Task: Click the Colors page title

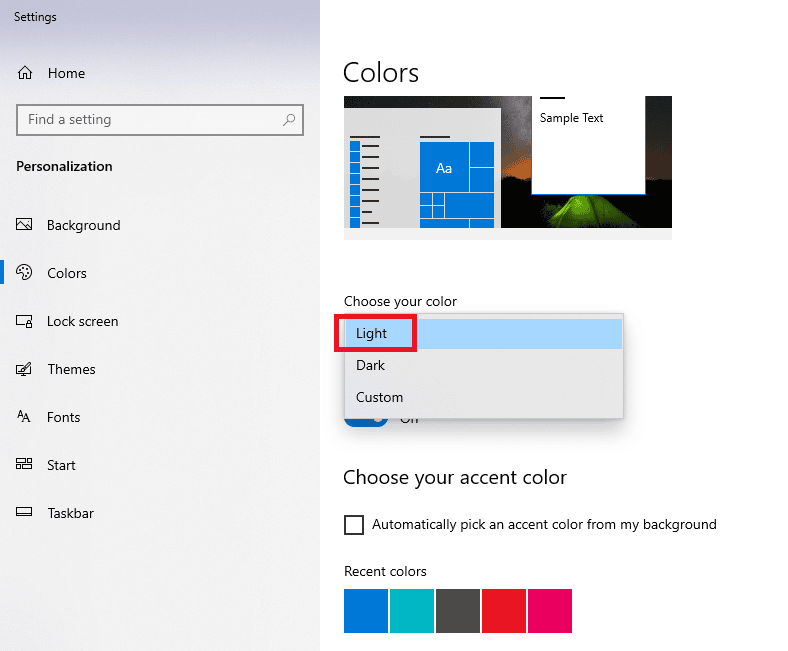Action: [381, 73]
